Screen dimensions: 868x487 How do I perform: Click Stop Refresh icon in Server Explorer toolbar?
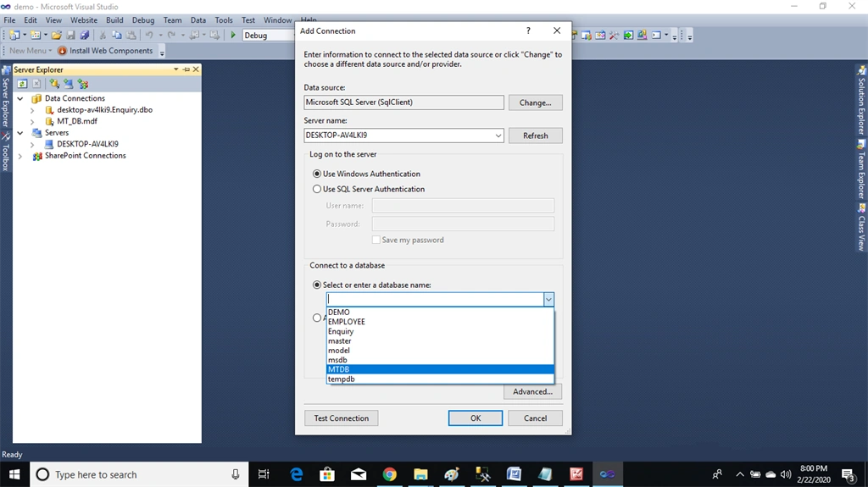click(x=36, y=84)
